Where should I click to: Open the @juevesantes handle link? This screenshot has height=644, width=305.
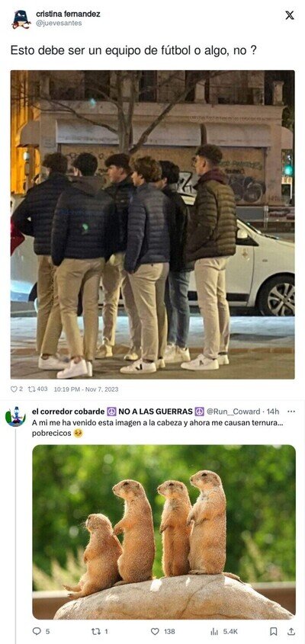point(59,24)
